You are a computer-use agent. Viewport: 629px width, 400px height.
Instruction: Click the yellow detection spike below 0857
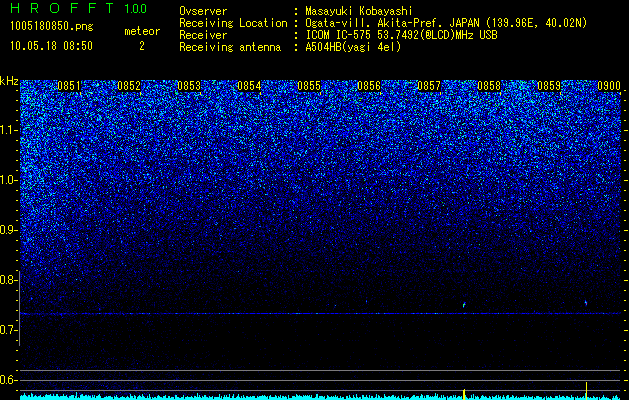[x=464, y=394]
